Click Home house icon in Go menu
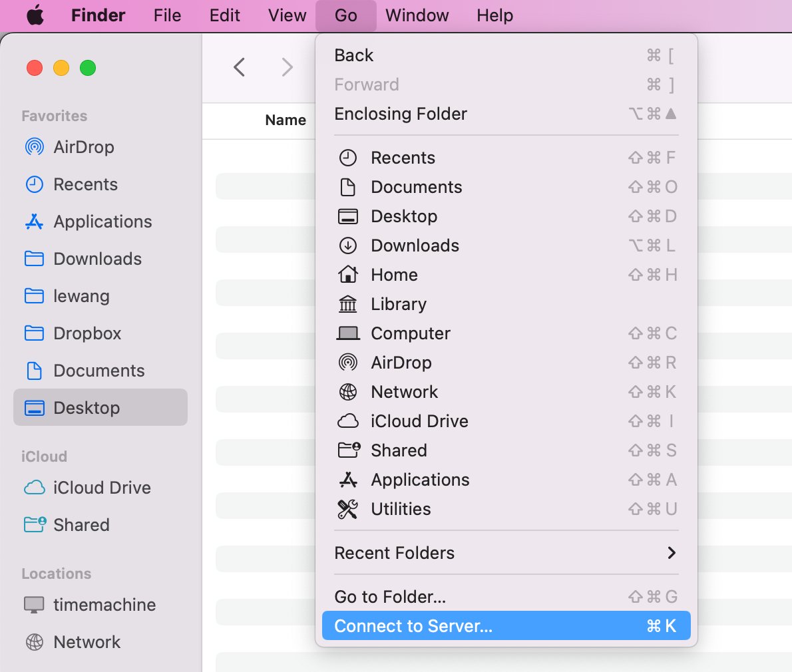The height and width of the screenshot is (672, 792). coord(347,275)
